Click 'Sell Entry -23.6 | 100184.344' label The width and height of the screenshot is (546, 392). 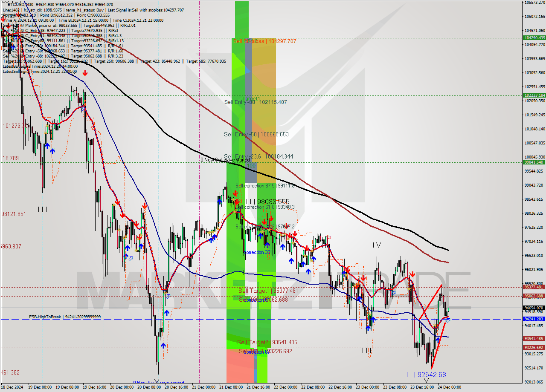coord(258,157)
